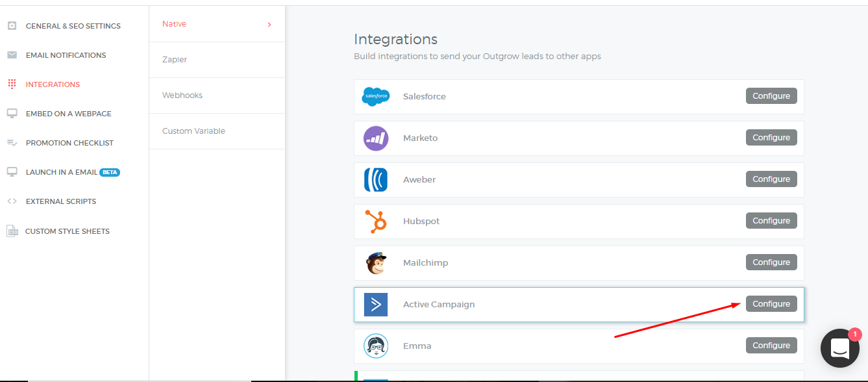868x382 pixels.
Task: Click the Marketo purple logo
Action: click(x=376, y=138)
